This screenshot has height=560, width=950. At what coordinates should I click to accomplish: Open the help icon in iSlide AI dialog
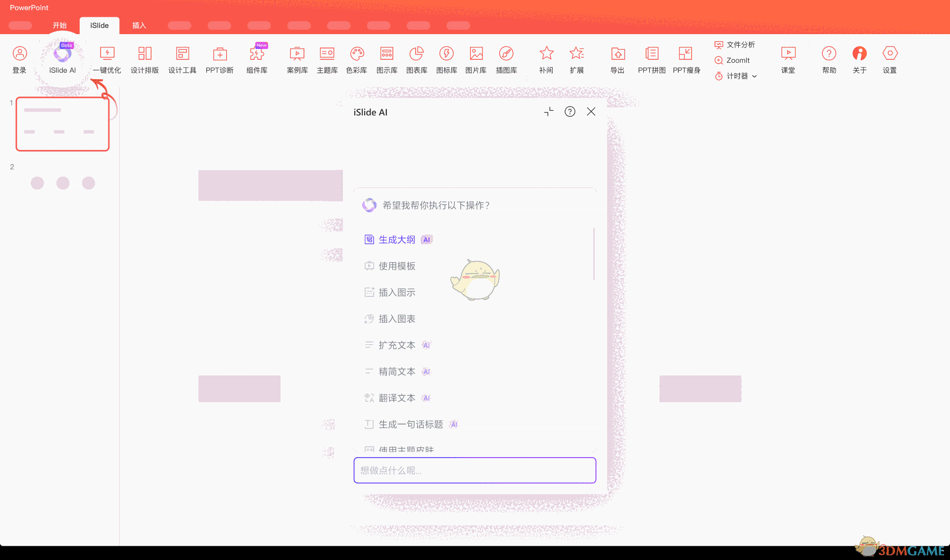point(570,112)
